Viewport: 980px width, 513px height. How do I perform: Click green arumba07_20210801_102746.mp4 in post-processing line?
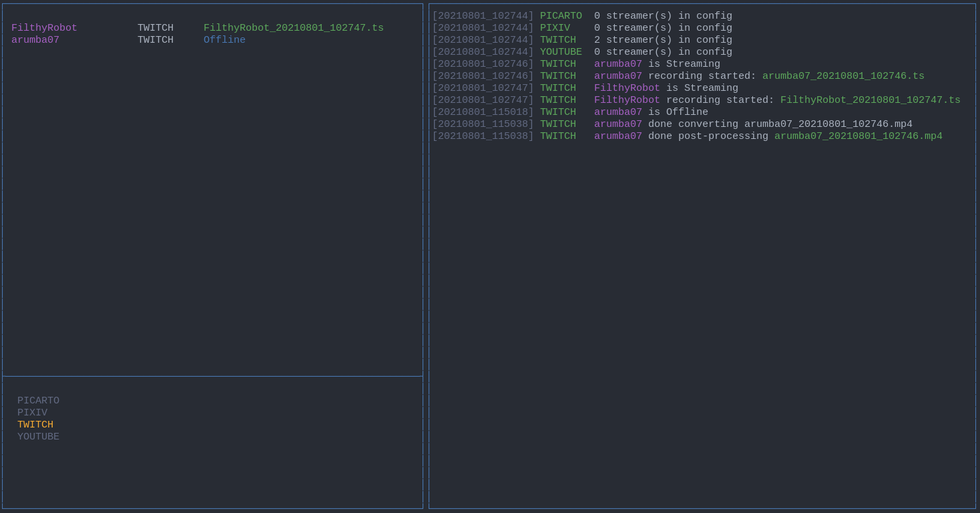click(x=858, y=136)
